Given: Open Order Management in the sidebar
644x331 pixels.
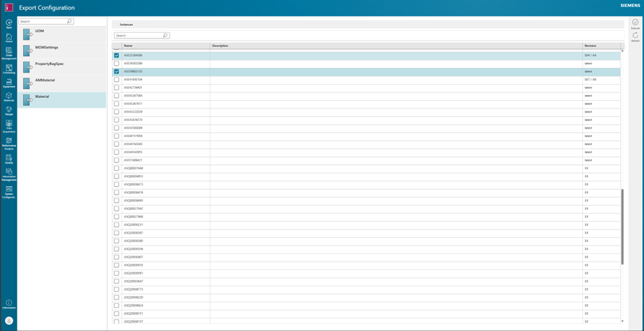Looking at the screenshot, I should tap(9, 53).
